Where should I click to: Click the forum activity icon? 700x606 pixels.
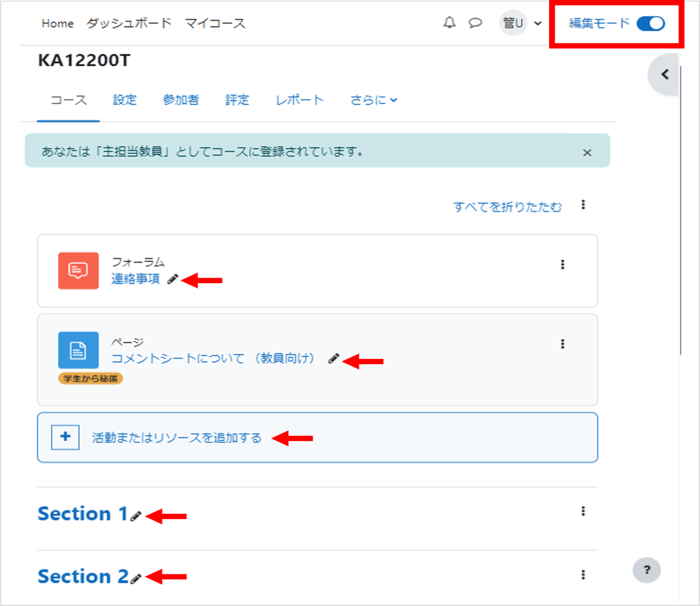click(x=79, y=271)
